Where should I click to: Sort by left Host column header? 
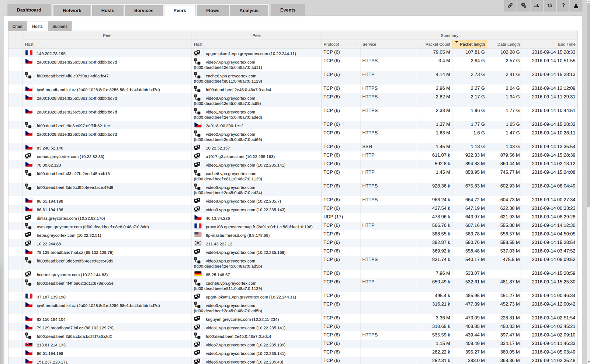pos(107,44)
